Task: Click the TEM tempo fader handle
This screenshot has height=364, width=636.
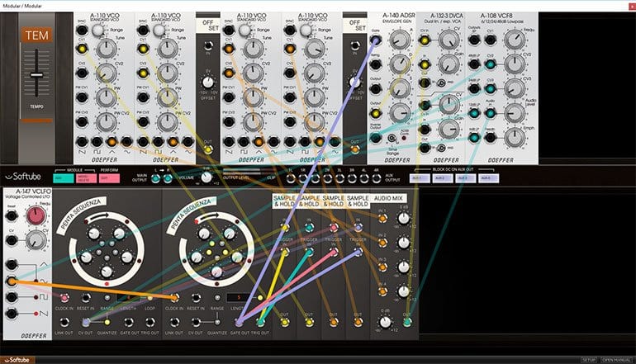Action: point(36,75)
